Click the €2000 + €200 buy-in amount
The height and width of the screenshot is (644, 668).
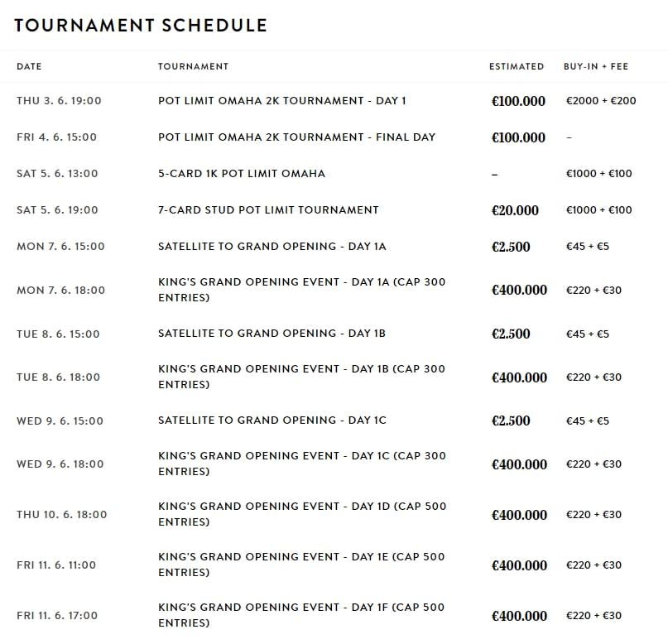click(x=601, y=101)
